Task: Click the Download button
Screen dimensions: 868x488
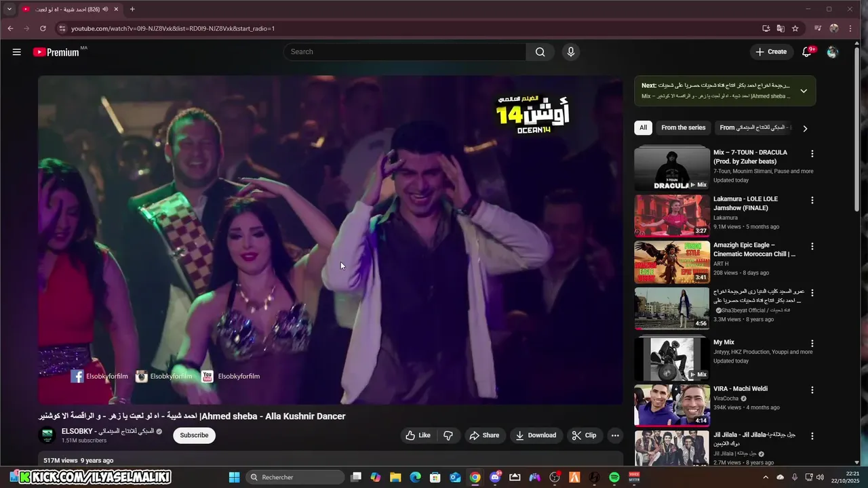Action: coord(536,435)
